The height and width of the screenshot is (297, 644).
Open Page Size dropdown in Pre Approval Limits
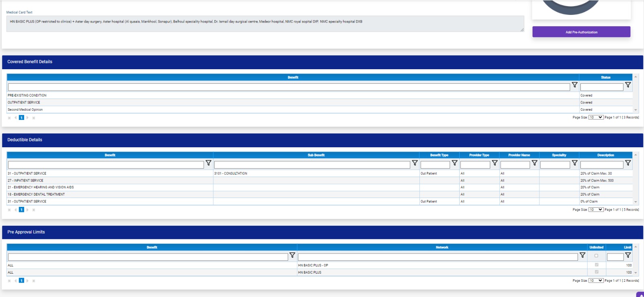596,280
